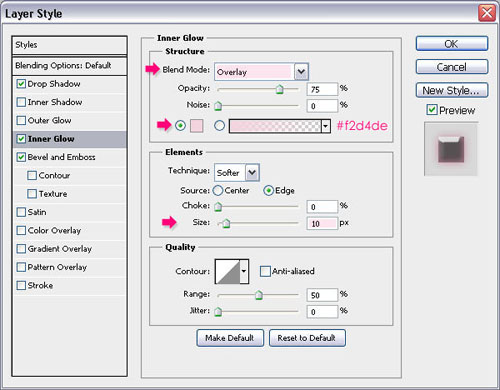
Task: Expand the Blend Mode dropdown arrow
Action: (x=301, y=72)
